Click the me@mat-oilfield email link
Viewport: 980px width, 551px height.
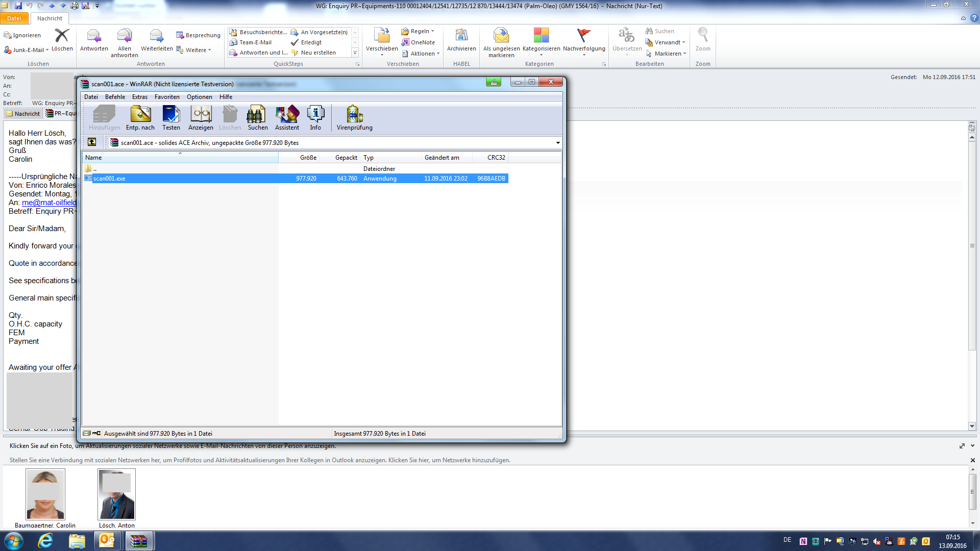49,203
